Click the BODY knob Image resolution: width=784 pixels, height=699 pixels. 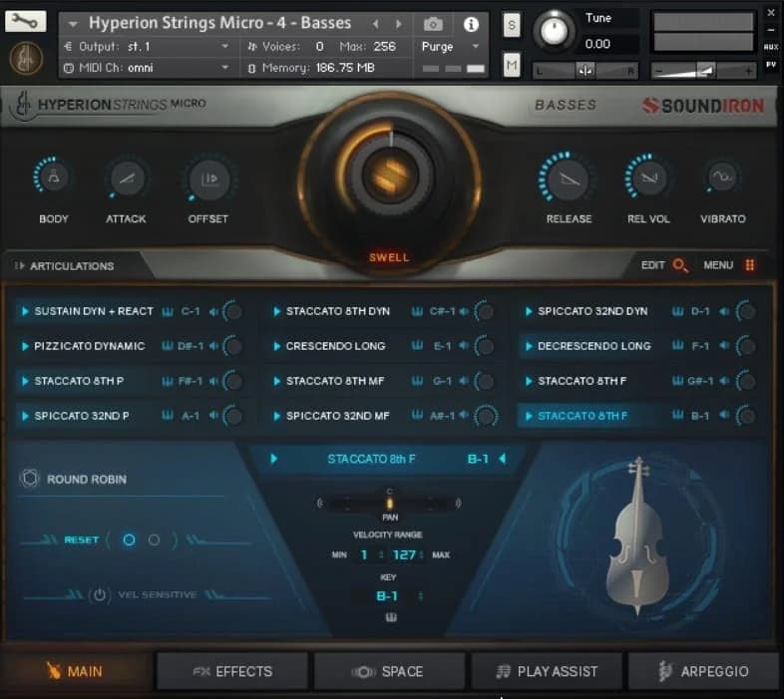coord(54,178)
